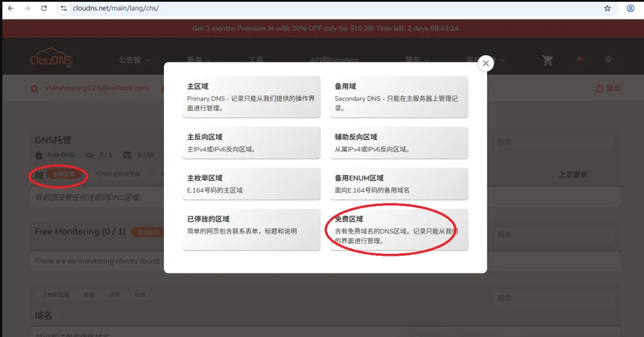
Task: Expand the 服务 menu
Action: pos(417,60)
